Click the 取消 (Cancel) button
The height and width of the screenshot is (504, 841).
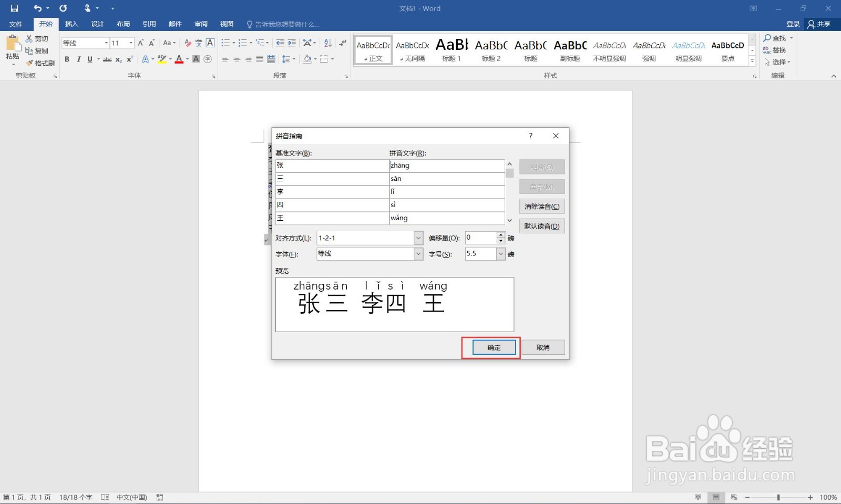point(543,347)
